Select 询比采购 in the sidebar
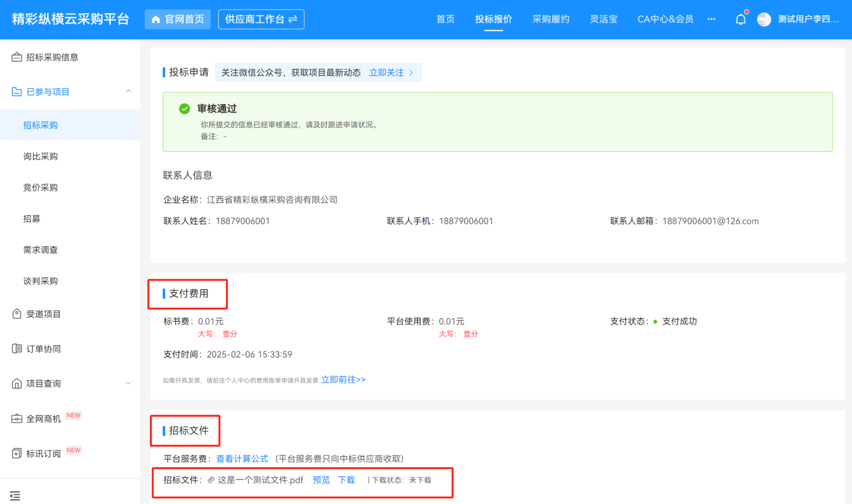Image resolution: width=852 pixels, height=504 pixels. point(40,156)
